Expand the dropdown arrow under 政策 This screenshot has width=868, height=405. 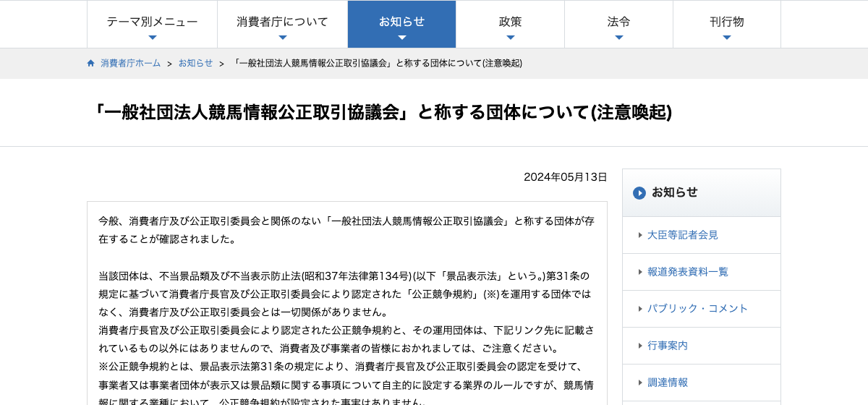[510, 38]
